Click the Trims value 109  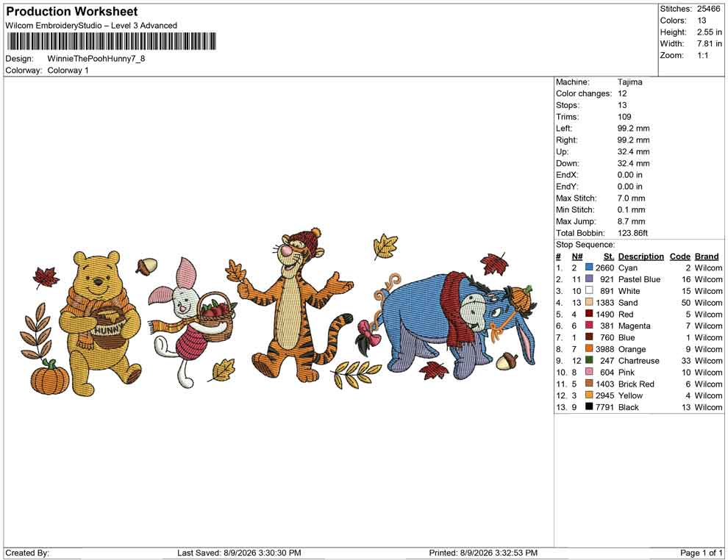click(x=624, y=116)
